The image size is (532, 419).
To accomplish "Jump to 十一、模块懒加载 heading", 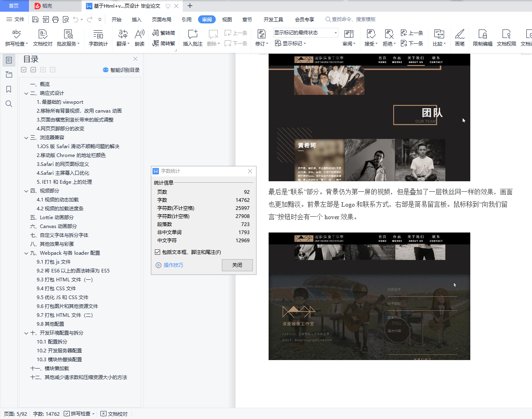I will pos(50,369).
